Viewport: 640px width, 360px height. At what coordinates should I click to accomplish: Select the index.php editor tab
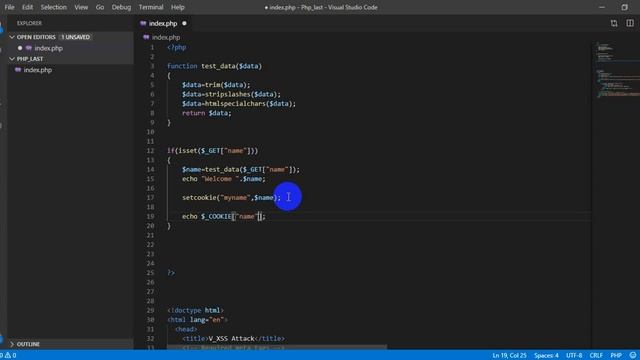click(x=162, y=24)
